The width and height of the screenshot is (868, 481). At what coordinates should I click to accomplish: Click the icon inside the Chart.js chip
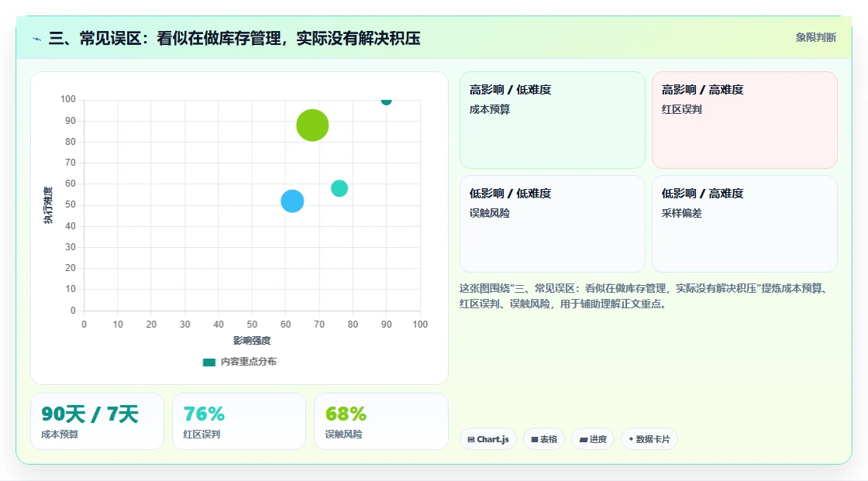click(471, 439)
